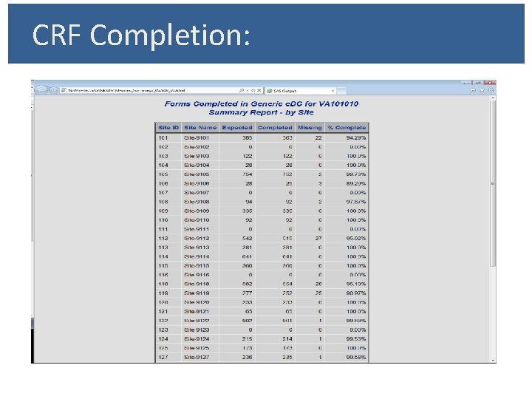Select the 99.73% value for Site-9105

(356, 174)
